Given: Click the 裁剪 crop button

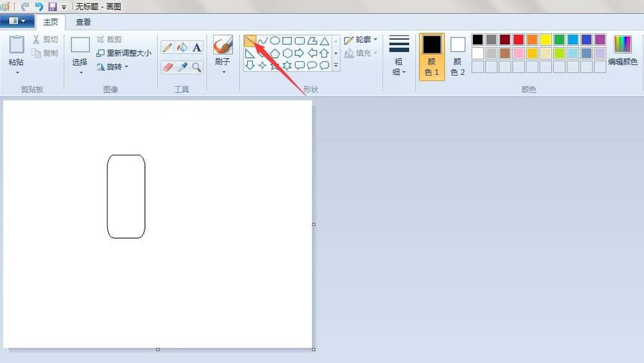Looking at the screenshot, I should coord(109,39).
